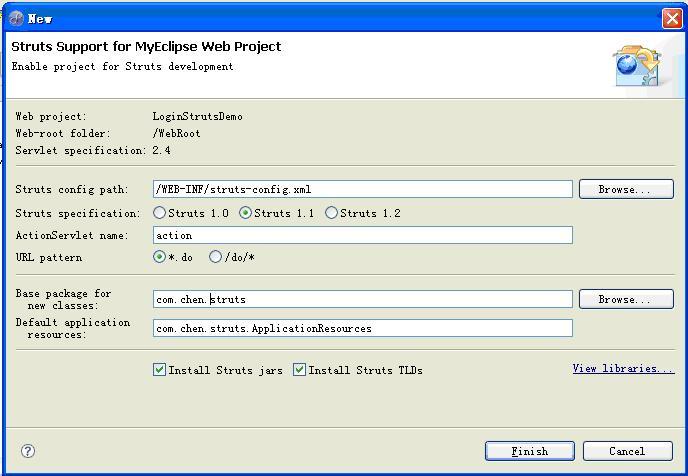Focus the Struts config path field
688x476 pixels.
(362, 189)
